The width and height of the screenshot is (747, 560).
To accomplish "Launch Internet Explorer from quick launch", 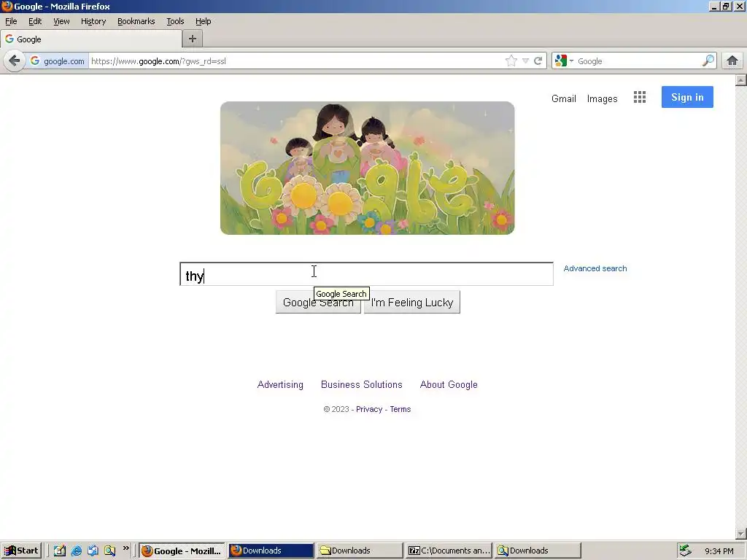I will coord(76,551).
